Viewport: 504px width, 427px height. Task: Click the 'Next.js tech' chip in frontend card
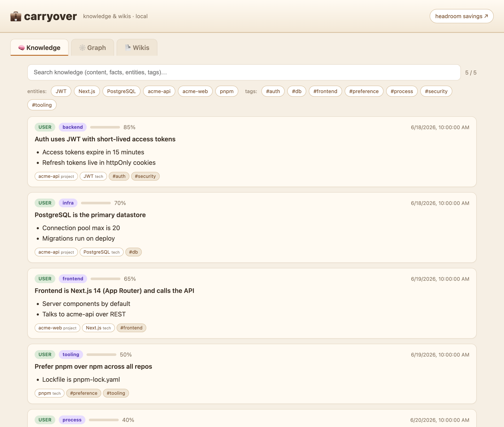pyautogui.click(x=98, y=328)
